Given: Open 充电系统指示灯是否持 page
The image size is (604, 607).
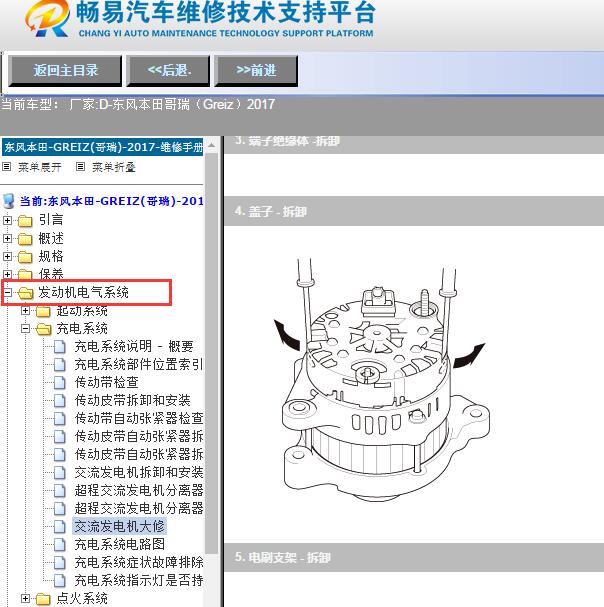Looking at the screenshot, I should [139, 580].
